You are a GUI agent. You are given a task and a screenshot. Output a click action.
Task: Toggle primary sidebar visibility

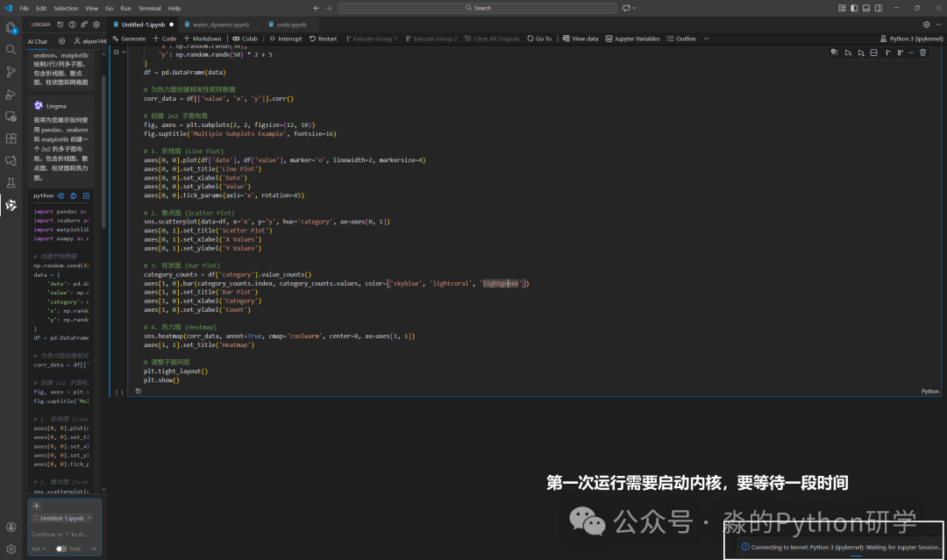854,8
